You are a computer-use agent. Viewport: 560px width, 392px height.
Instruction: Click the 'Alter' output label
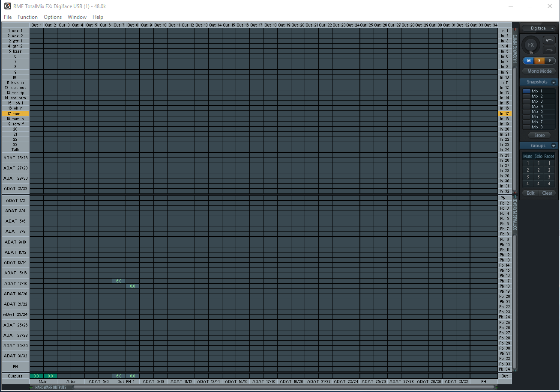click(x=71, y=381)
